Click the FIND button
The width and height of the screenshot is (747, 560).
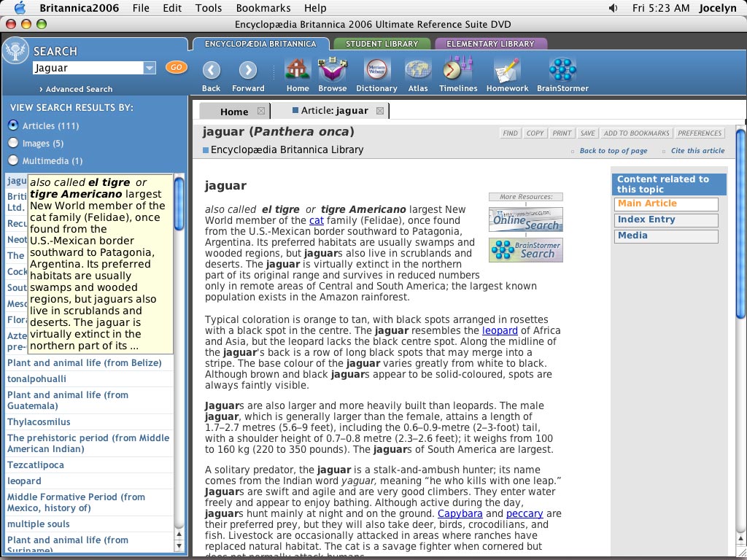click(510, 133)
